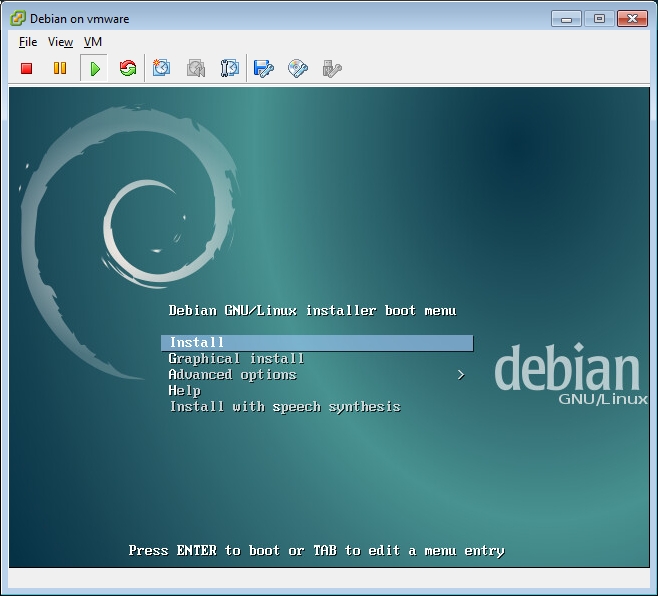This screenshot has height=596, width=658.
Task: Take a snapshot using the clock-camera icon
Action: point(161,68)
